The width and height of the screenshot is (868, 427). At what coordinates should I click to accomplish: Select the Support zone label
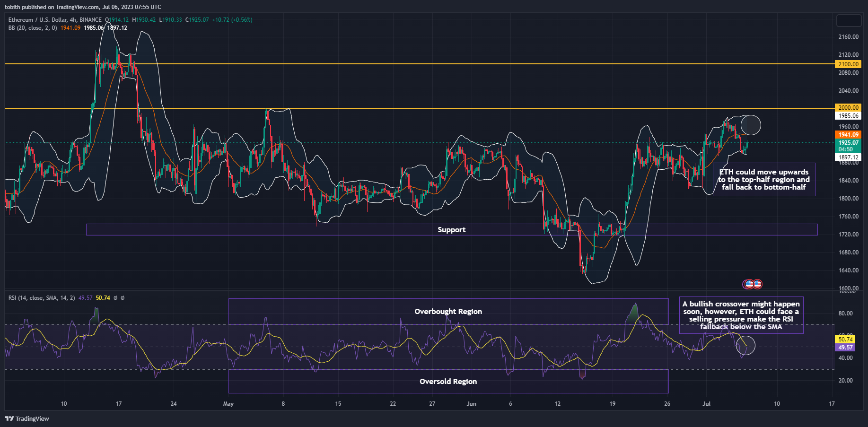click(452, 230)
